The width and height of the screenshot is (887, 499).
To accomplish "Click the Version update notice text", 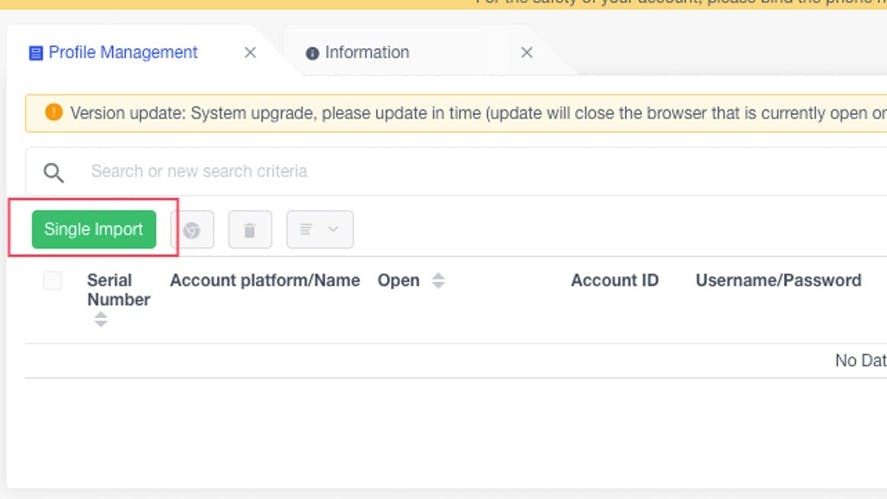I will [478, 113].
